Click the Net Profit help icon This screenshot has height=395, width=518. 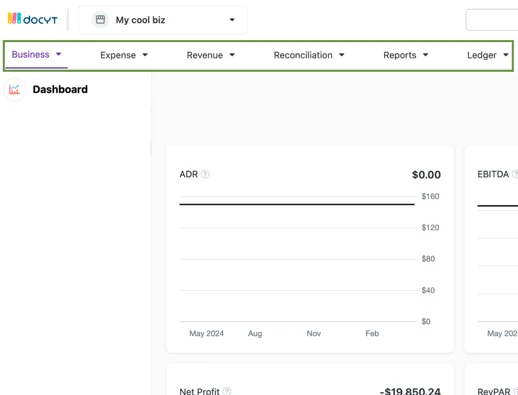pyautogui.click(x=227, y=391)
